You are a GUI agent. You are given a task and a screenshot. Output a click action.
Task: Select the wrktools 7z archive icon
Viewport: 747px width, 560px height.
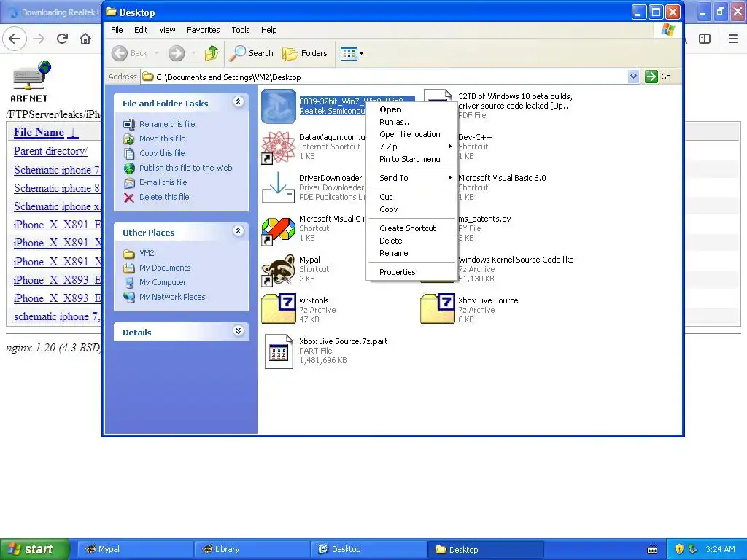click(279, 309)
